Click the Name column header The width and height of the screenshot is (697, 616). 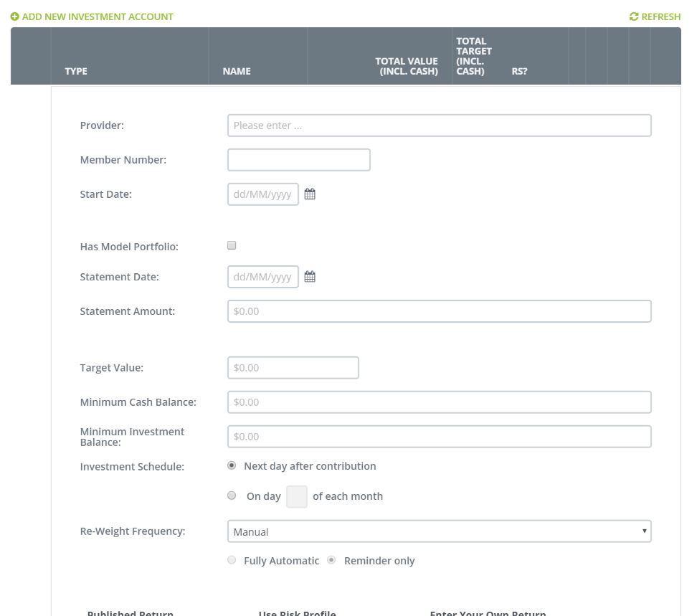[237, 71]
